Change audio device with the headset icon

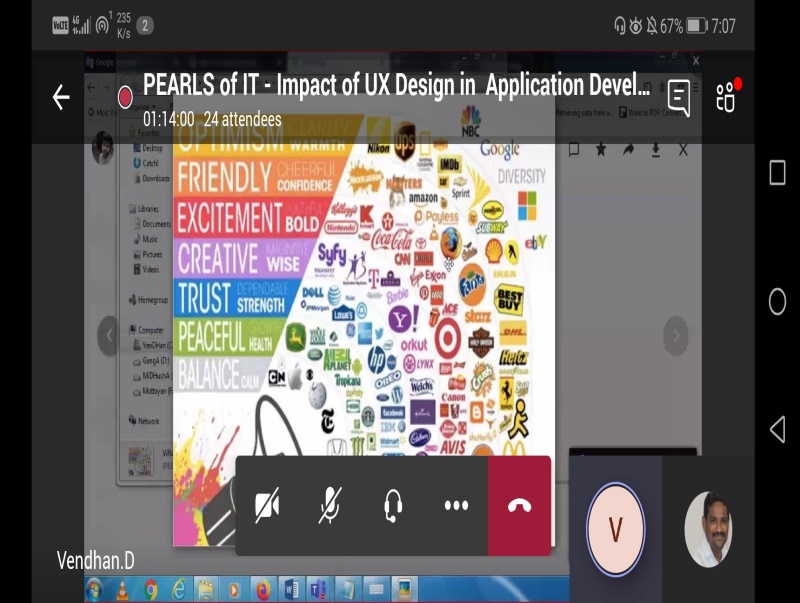click(x=393, y=505)
